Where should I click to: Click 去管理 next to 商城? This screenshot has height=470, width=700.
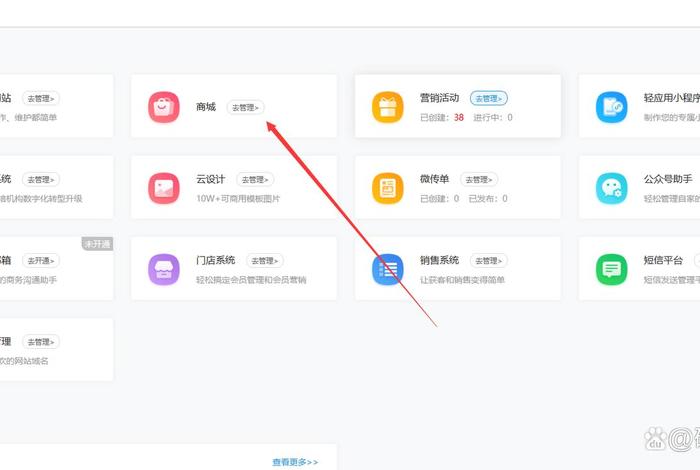pyautogui.click(x=246, y=108)
